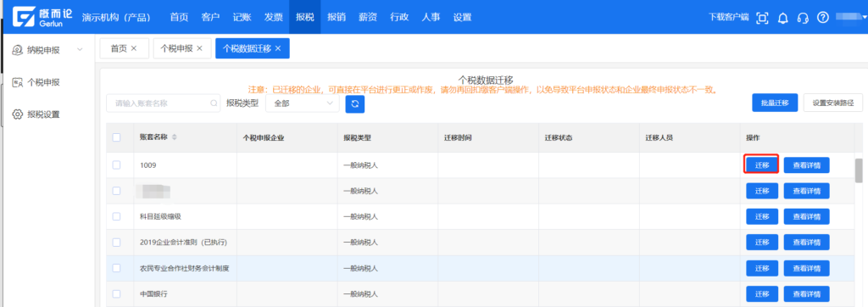Sort by 账套名称 column arrows
Viewport: 868px width, 307px height.
[x=175, y=137]
